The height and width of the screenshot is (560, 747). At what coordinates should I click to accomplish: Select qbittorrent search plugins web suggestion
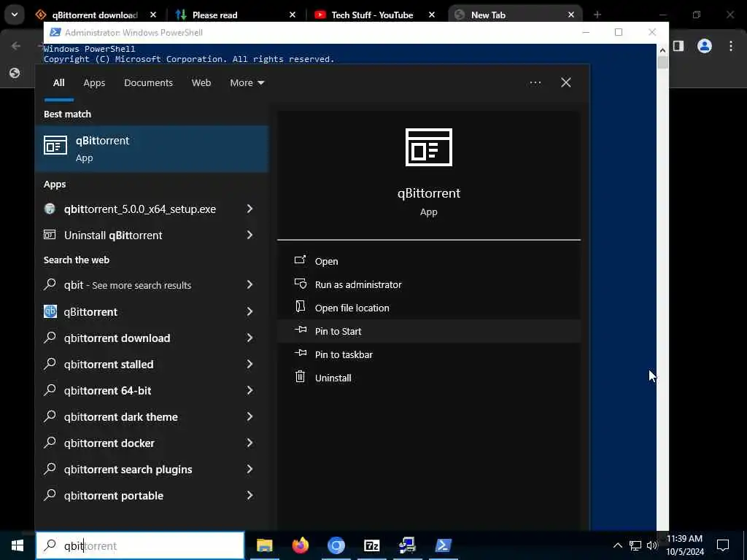tap(152, 470)
